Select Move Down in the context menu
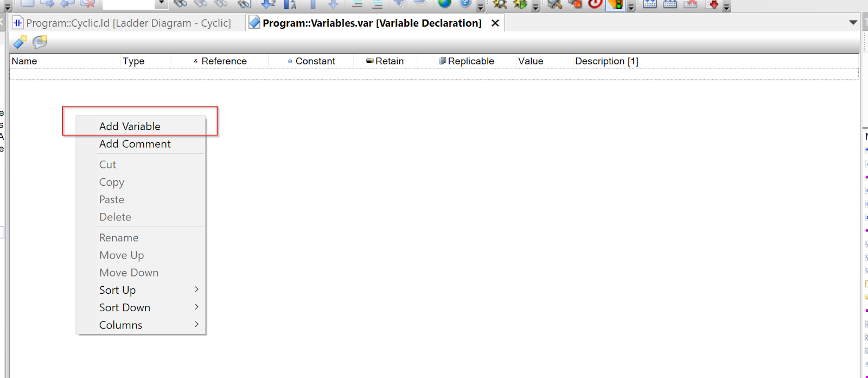868x378 pixels. click(x=141, y=273)
